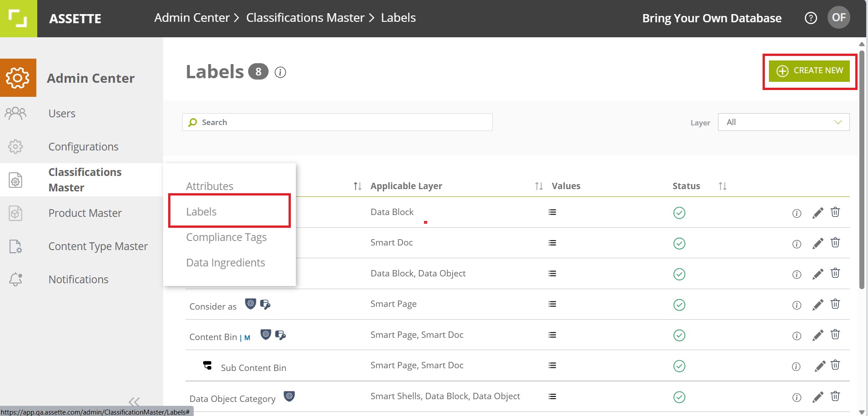Select Compliance Tags from the flyout menu
This screenshot has height=416, width=868.
click(226, 237)
